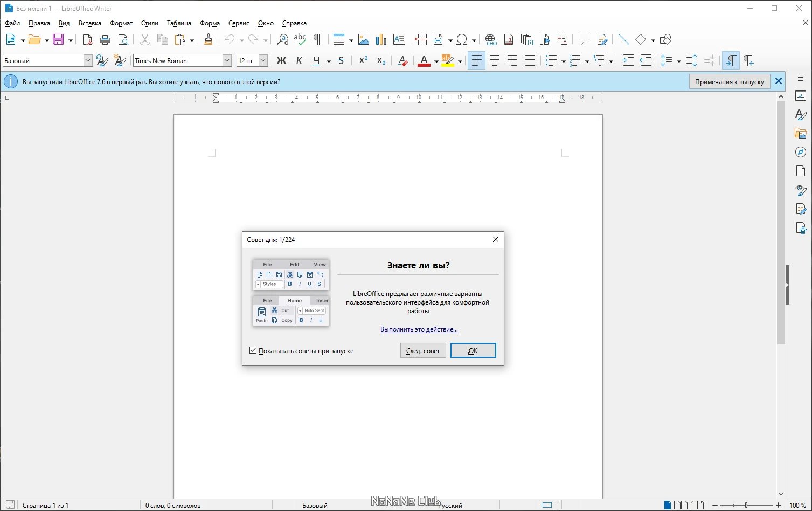
Task: Open font size 12 пт dropdown
Action: click(263, 61)
